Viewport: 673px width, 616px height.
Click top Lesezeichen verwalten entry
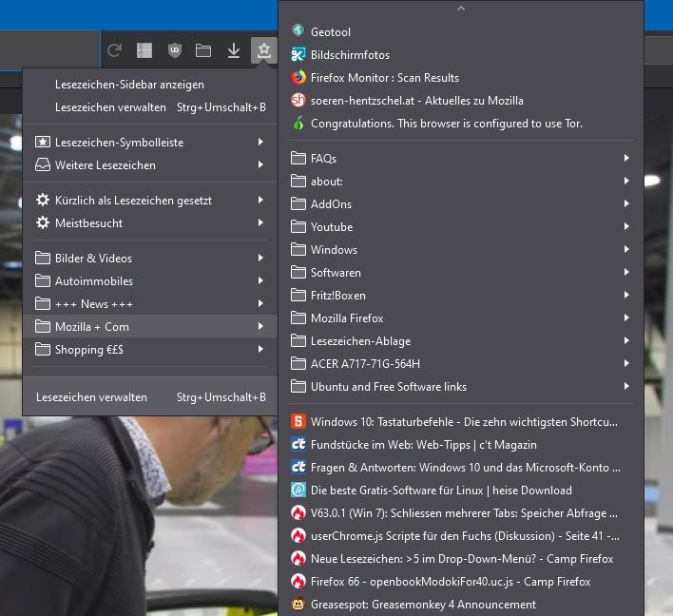pyautogui.click(x=150, y=106)
